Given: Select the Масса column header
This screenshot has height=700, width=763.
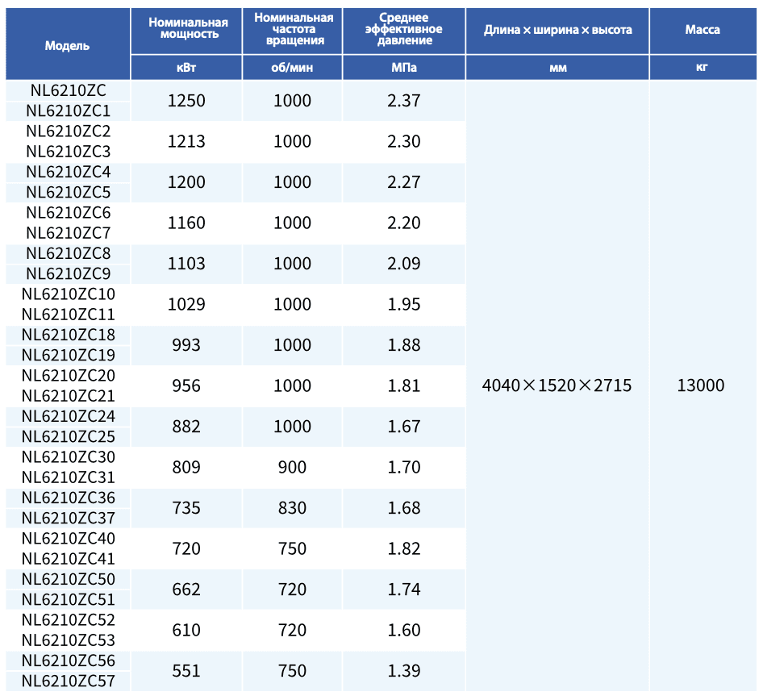Looking at the screenshot, I should (703, 31).
